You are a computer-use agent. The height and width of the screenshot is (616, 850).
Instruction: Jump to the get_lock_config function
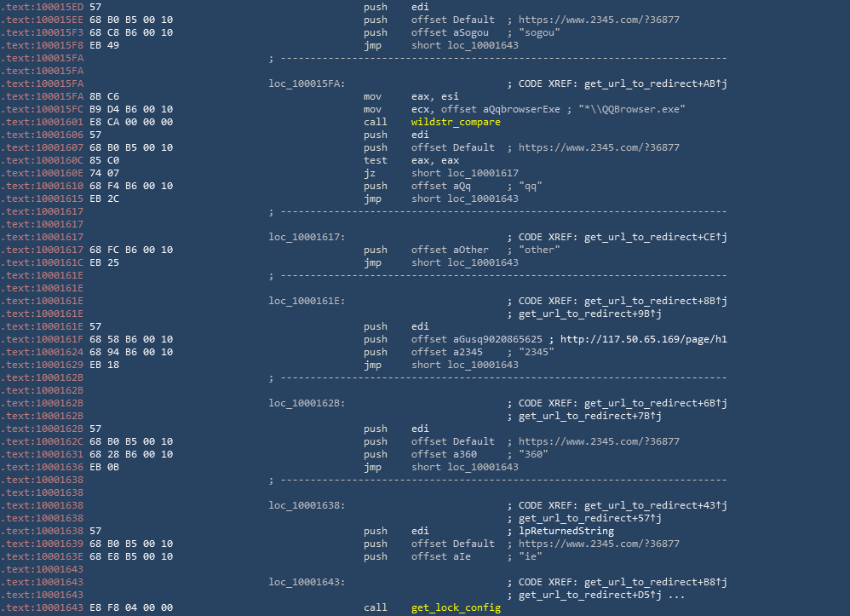pos(455,607)
